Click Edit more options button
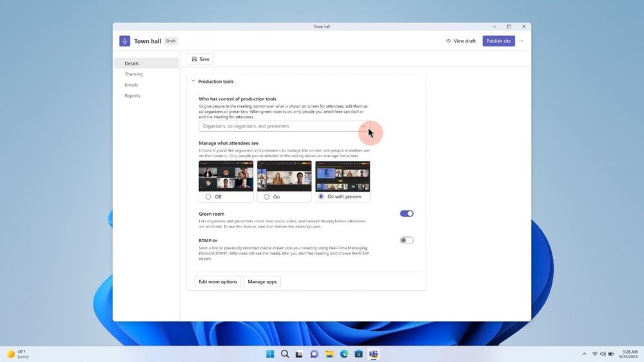This screenshot has height=362, width=644. click(x=218, y=281)
